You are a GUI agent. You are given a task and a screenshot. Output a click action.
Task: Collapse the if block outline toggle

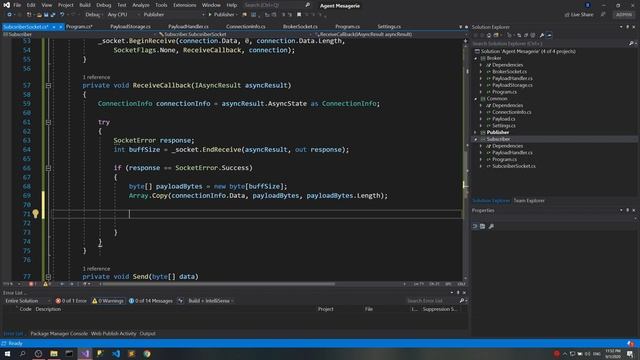pyautogui.click(x=48, y=168)
